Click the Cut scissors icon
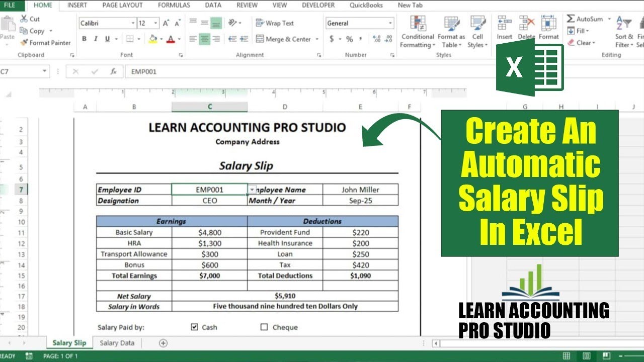 (x=24, y=19)
